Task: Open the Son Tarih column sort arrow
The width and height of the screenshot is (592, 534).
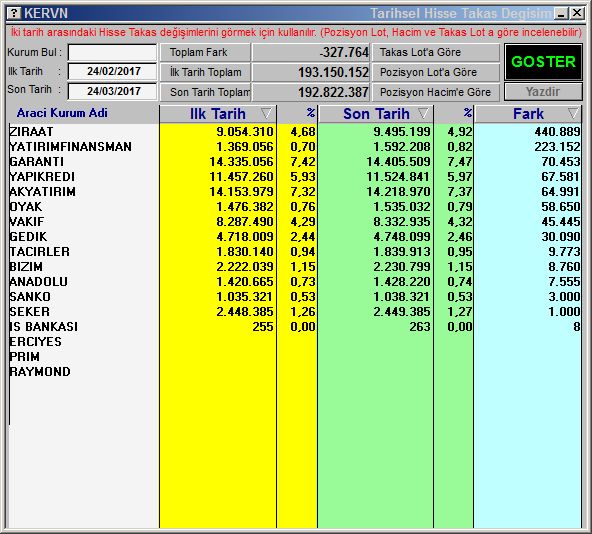Action: point(423,113)
